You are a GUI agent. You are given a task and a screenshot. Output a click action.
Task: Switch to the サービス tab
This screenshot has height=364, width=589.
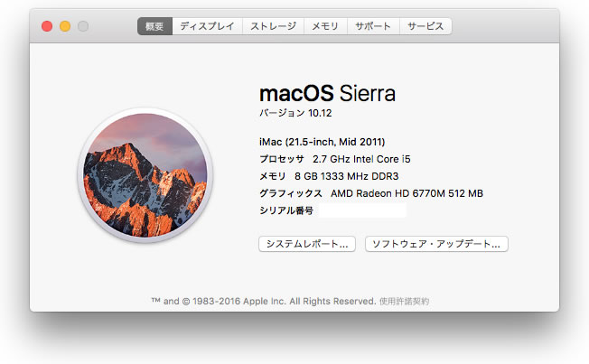425,26
